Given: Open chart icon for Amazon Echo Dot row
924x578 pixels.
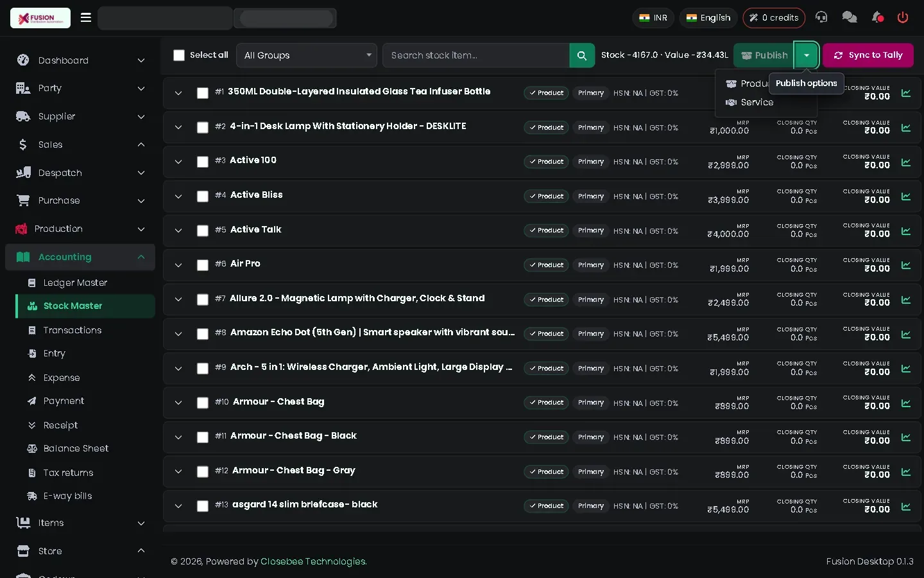Looking at the screenshot, I should 906,334.
